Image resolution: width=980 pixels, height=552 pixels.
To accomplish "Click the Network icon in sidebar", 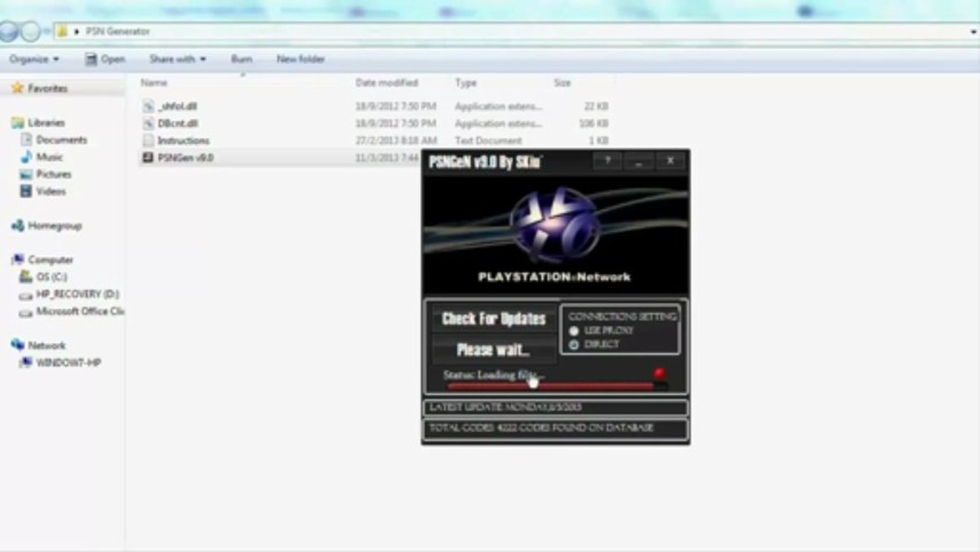I will pos(18,345).
